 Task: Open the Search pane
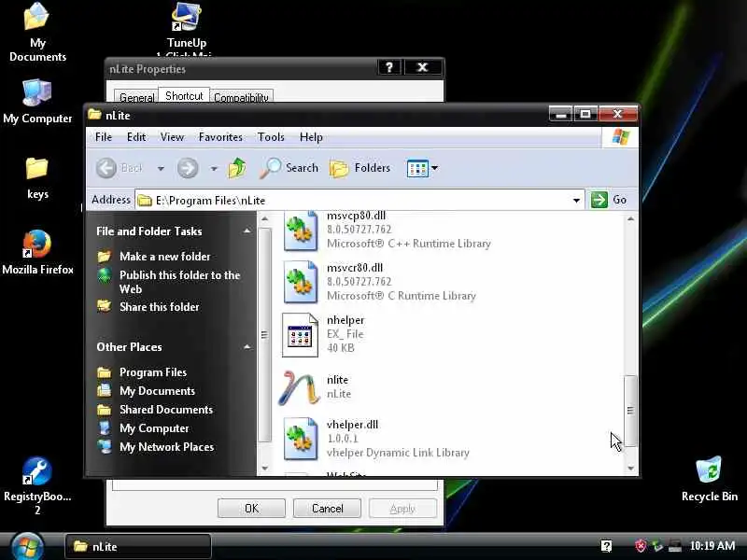tap(289, 168)
